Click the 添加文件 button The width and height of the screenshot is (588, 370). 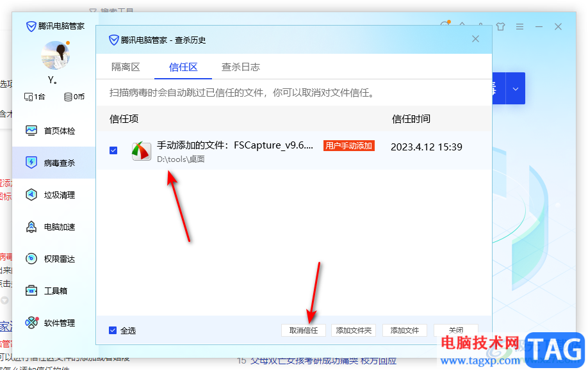pos(405,330)
